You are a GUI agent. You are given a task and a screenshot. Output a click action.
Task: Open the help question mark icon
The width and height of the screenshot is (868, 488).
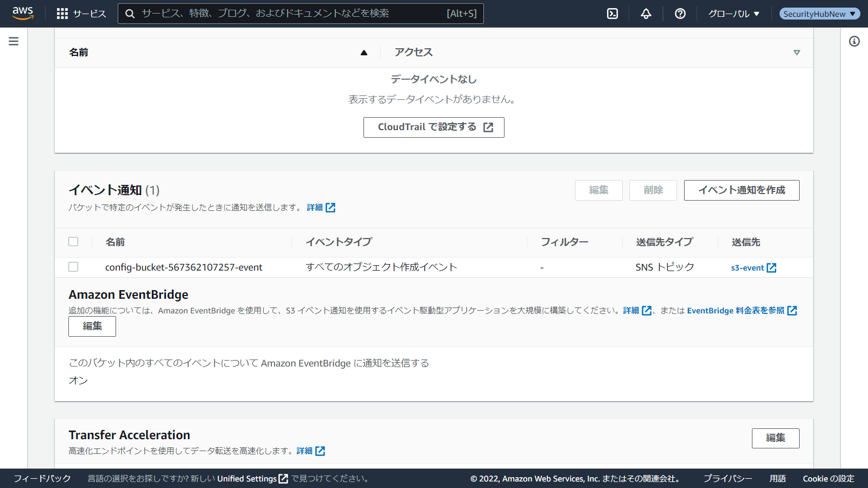point(680,14)
